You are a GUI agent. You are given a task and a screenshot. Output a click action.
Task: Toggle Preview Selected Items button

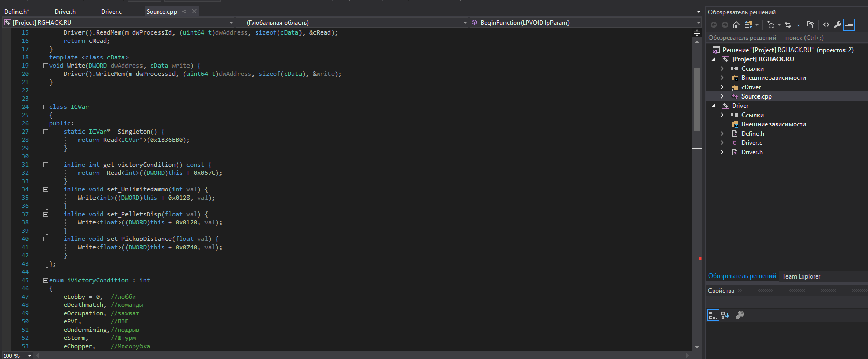click(849, 25)
